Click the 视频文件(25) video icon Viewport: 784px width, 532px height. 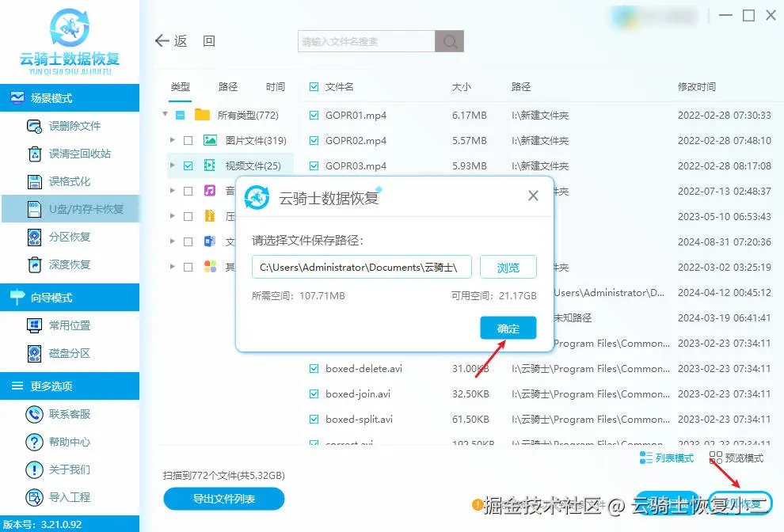pyautogui.click(x=210, y=165)
